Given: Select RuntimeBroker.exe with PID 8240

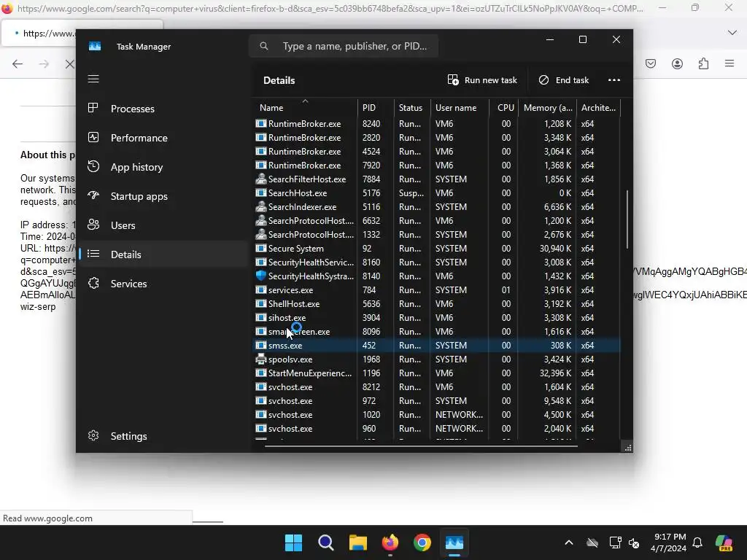Looking at the screenshot, I should 436,123.
